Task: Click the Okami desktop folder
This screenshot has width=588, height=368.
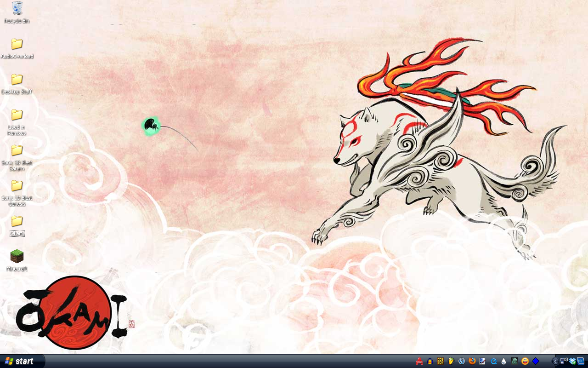Action: pos(17,221)
